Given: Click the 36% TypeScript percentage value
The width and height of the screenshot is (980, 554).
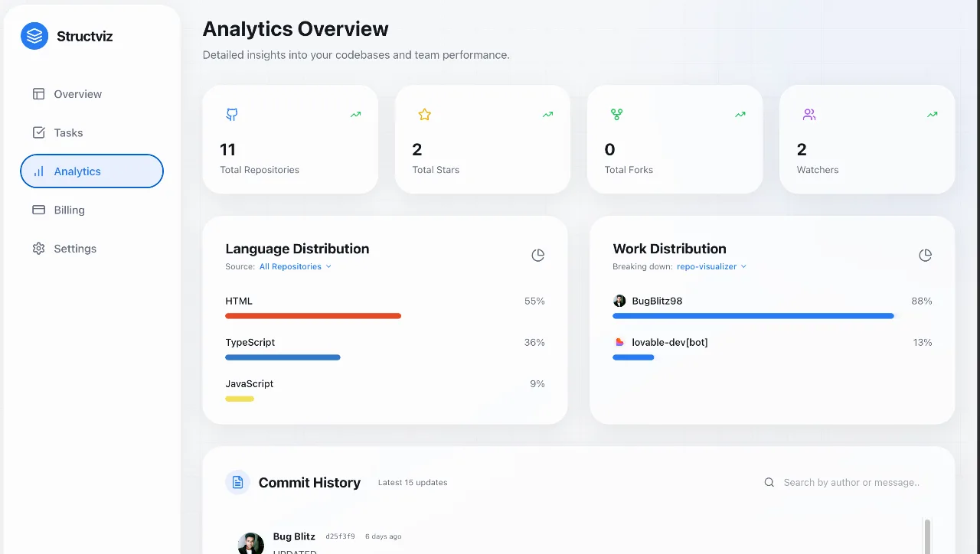Looking at the screenshot, I should click(534, 342).
